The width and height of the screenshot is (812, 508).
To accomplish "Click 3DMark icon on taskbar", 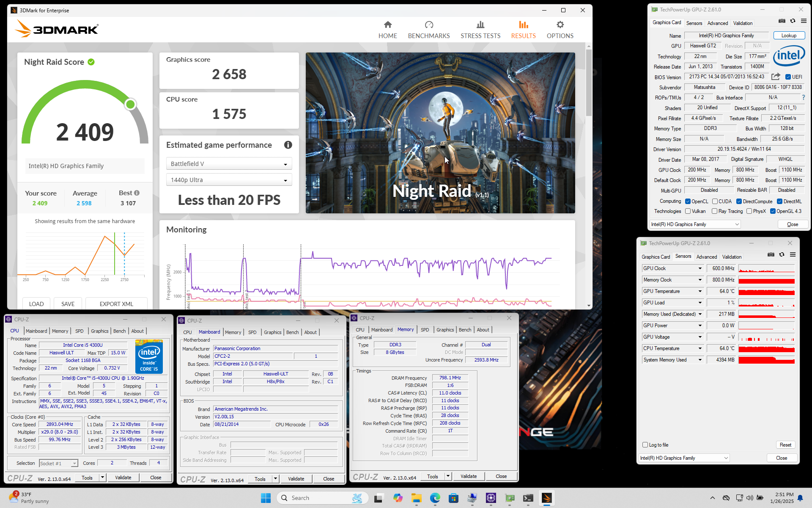I will (547, 498).
